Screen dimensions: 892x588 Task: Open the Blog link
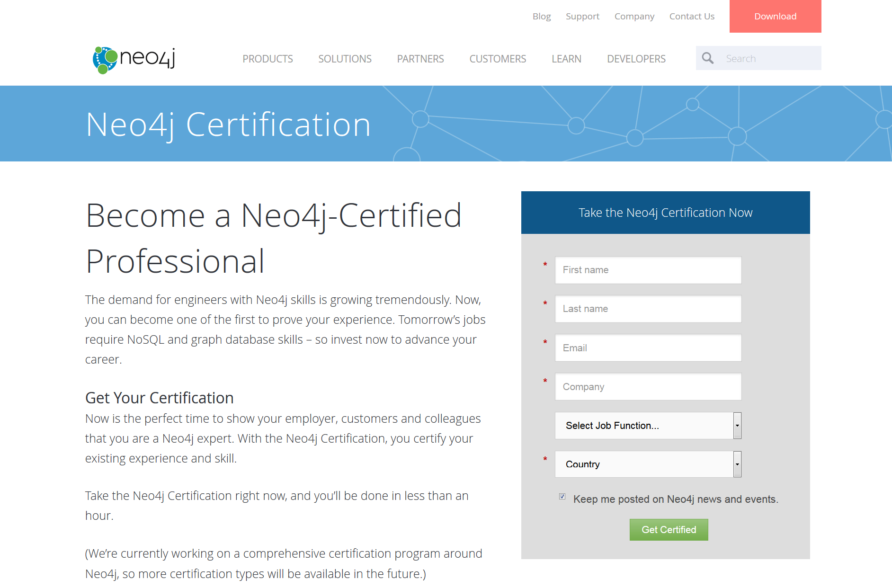click(542, 17)
